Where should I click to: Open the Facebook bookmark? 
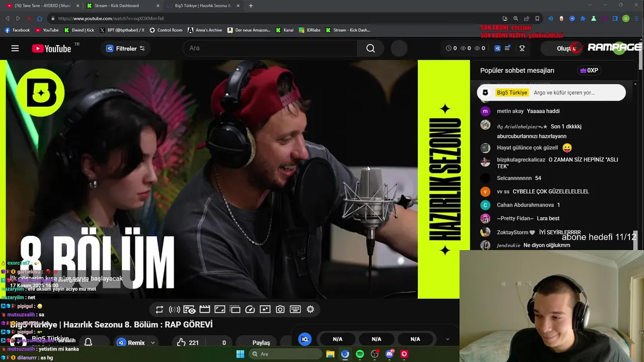17,30
